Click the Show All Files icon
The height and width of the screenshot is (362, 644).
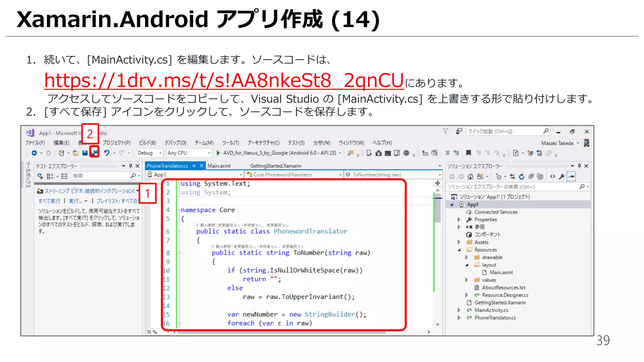pyautogui.click(x=540, y=177)
